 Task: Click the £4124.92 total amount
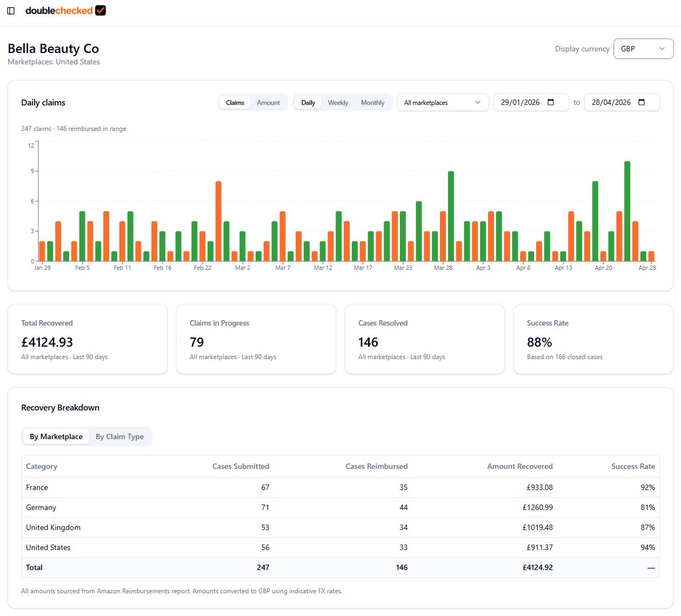(538, 567)
